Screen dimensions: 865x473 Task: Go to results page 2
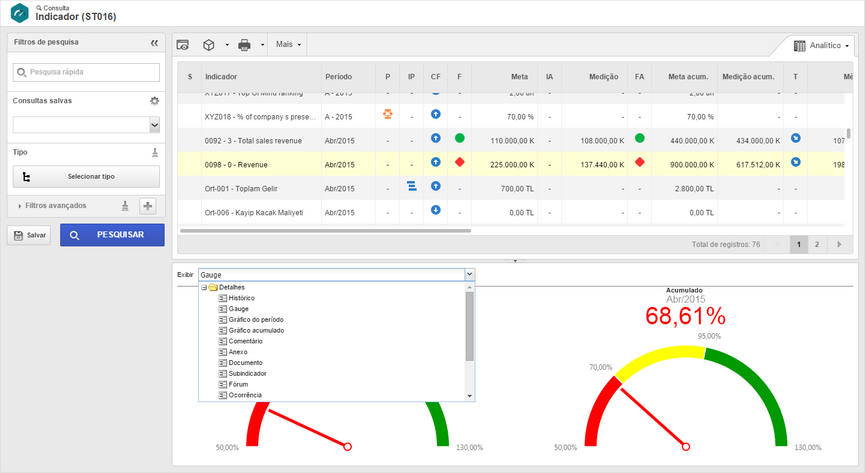point(817,245)
